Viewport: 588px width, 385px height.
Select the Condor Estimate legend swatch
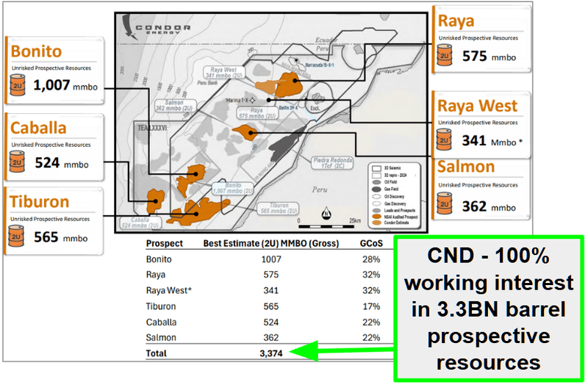tap(376, 223)
